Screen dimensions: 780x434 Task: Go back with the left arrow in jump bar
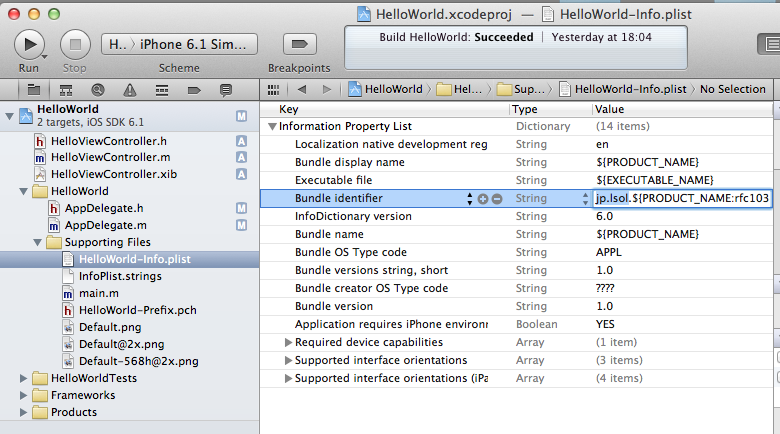(301, 90)
